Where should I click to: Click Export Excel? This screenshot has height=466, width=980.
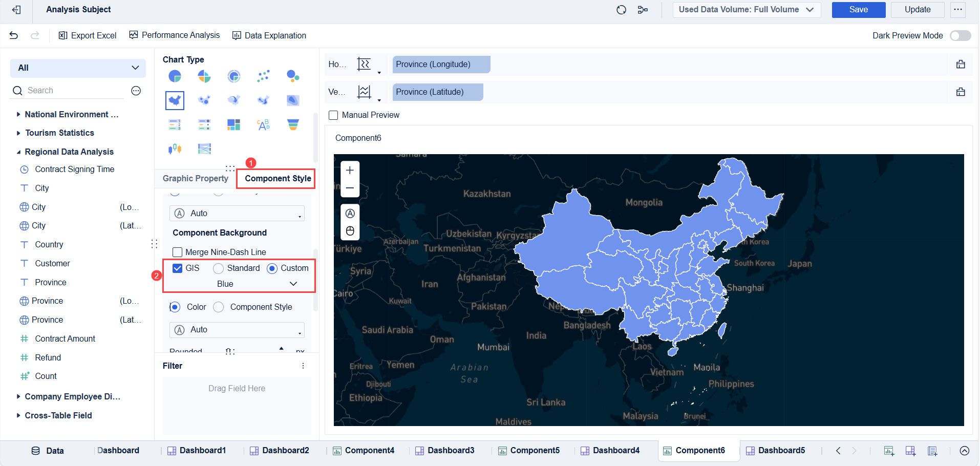pyautogui.click(x=88, y=35)
